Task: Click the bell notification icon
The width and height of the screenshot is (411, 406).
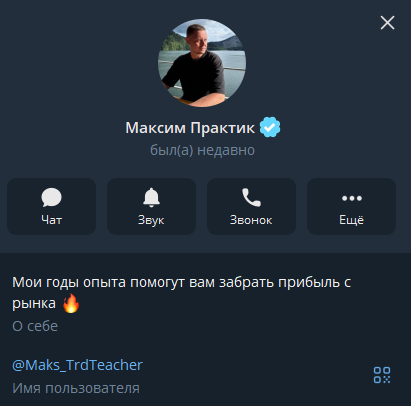Action: pyautogui.click(x=151, y=197)
